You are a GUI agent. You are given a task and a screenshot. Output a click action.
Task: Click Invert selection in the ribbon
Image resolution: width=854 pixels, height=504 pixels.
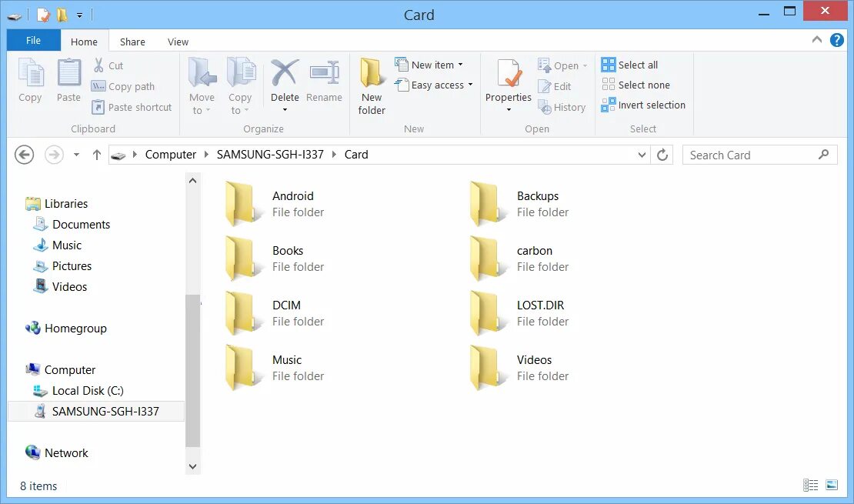click(643, 105)
